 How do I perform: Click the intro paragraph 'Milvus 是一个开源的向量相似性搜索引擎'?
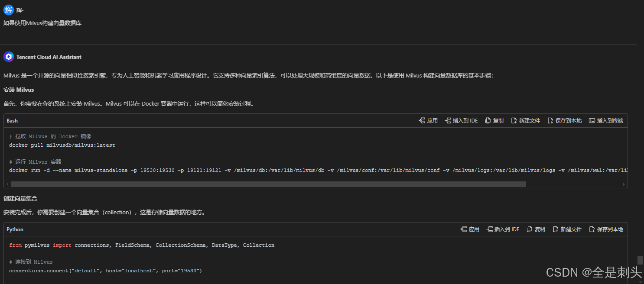click(x=248, y=75)
